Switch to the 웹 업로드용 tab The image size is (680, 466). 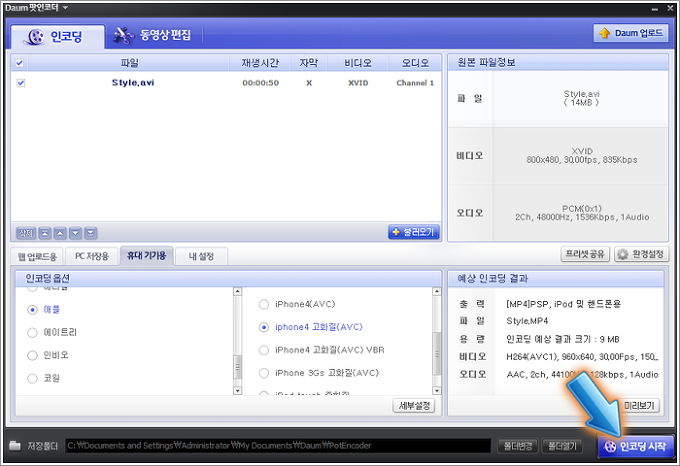(37, 257)
